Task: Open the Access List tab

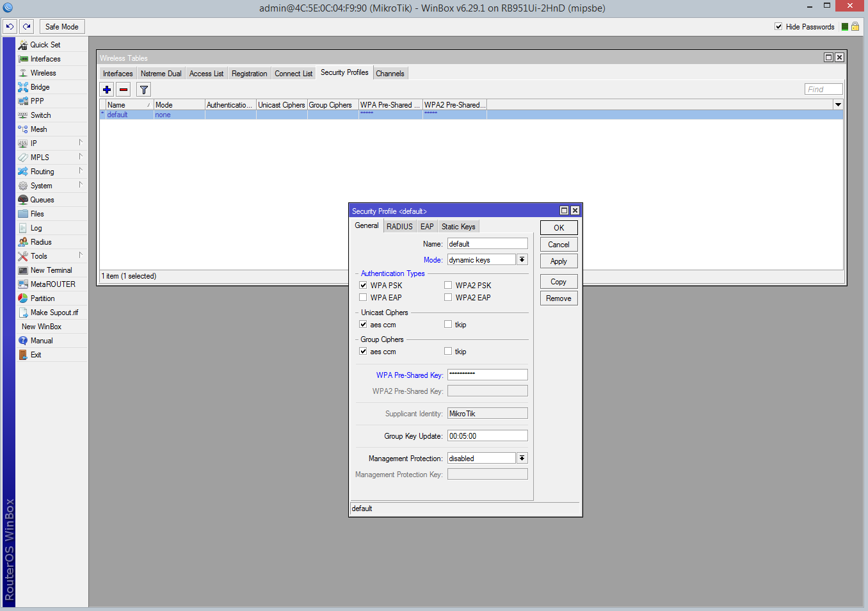Action: [x=206, y=74]
